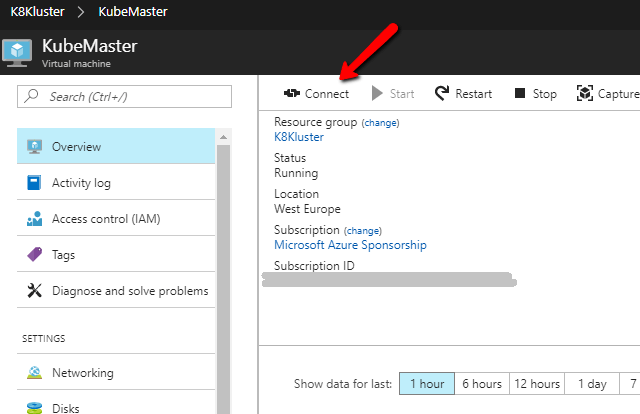Show data for last 6 hours
Image resolution: width=640 pixels, height=414 pixels.
(481, 384)
